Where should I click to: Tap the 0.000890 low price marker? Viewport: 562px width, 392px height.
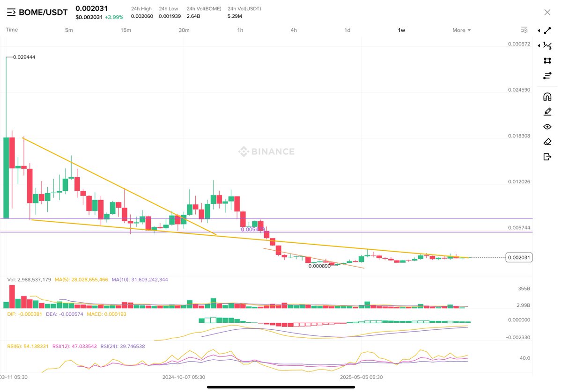point(319,266)
